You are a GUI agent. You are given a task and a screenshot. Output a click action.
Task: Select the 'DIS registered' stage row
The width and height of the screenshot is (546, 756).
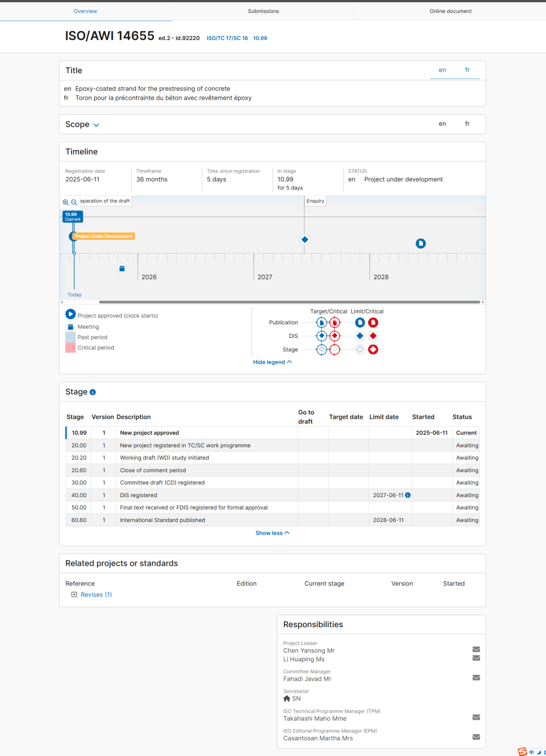coord(272,495)
